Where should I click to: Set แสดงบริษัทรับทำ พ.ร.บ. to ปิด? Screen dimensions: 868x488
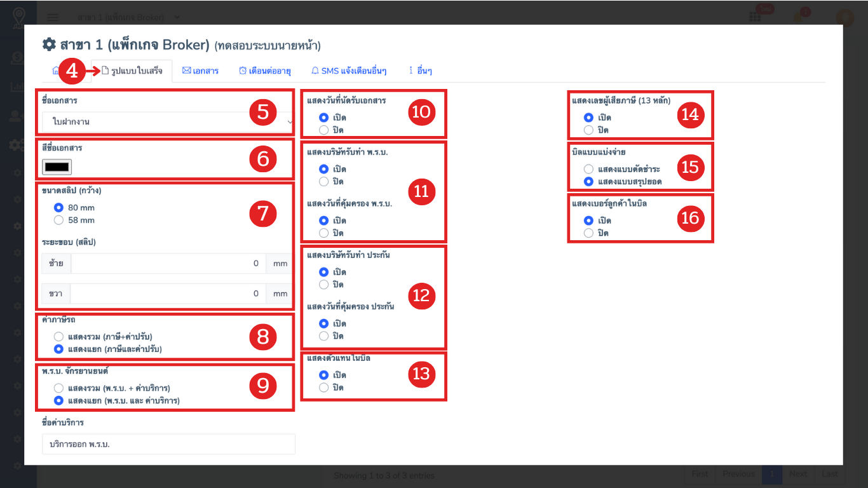pos(323,181)
